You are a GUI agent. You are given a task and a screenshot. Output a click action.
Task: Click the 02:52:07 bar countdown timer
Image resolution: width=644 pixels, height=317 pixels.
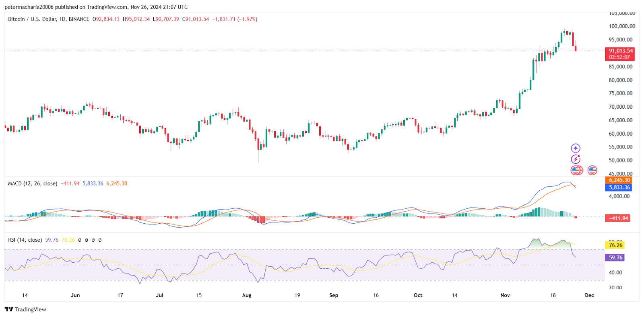tap(620, 58)
